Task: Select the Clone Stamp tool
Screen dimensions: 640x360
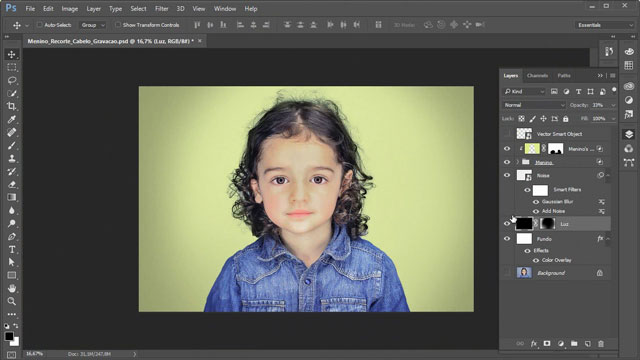Action: pyautogui.click(x=11, y=158)
